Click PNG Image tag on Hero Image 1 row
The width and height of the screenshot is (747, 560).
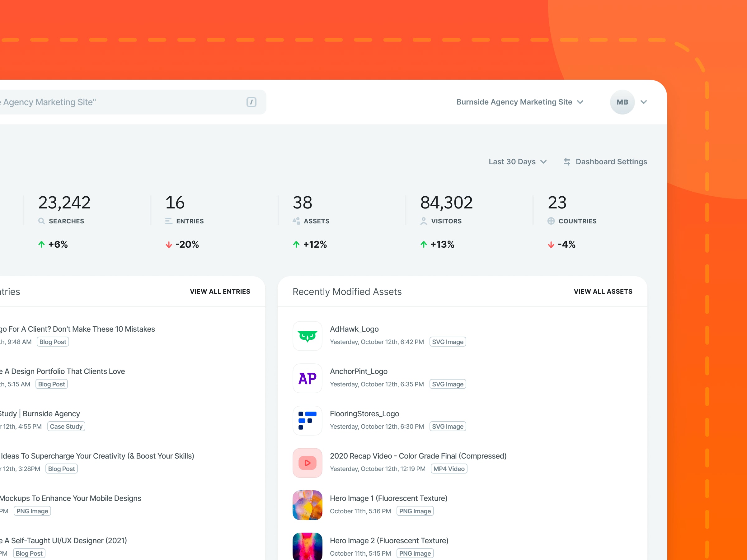[x=415, y=511]
